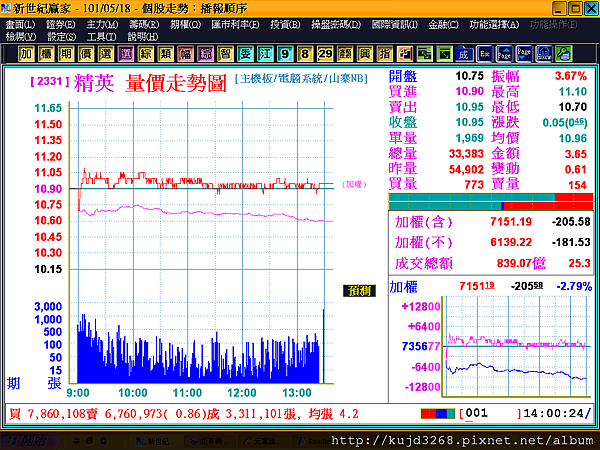Viewport: 600px width, 450px height.
Task: Open the 說明(H) menu
Action: (x=143, y=37)
